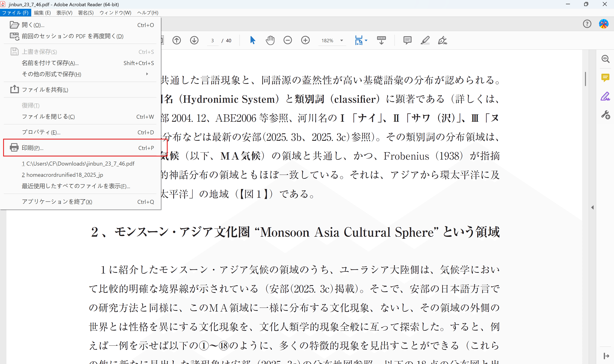Select the text selection arrow tool

253,40
